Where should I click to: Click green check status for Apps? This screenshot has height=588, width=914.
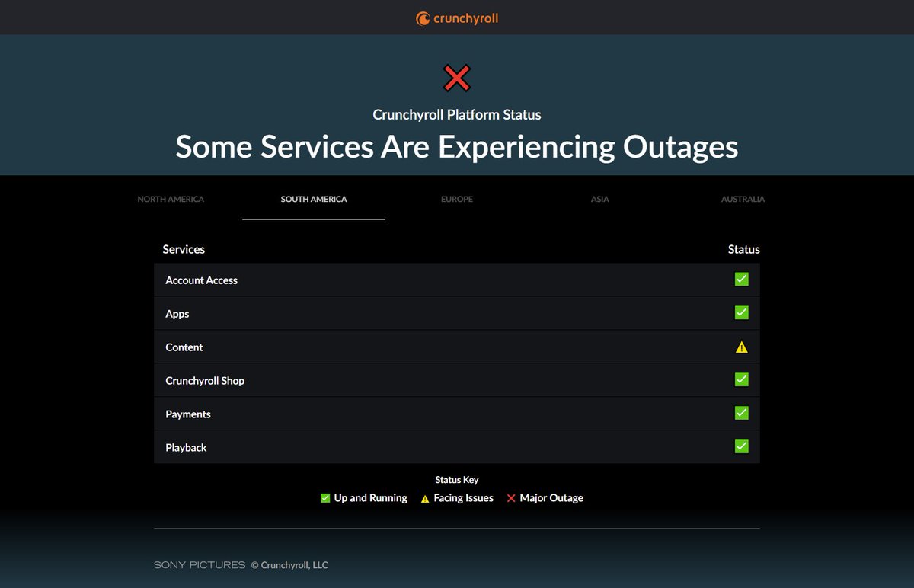[742, 313]
